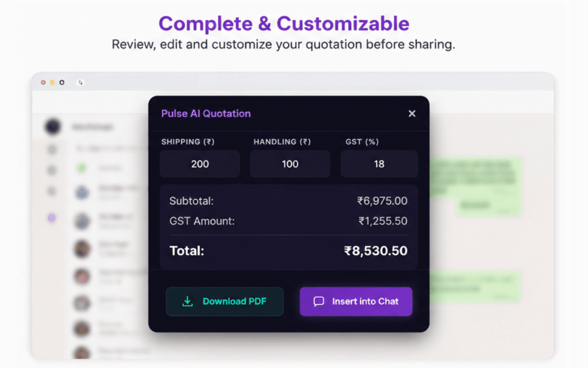Click the Download PDF button
The height and width of the screenshot is (368, 588).
point(225,301)
